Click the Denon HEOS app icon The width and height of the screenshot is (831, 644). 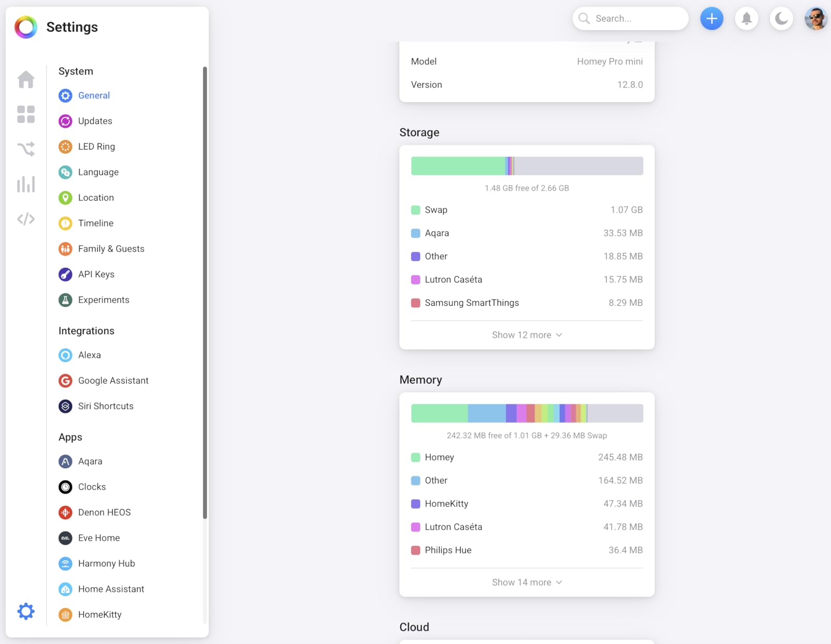coord(65,513)
